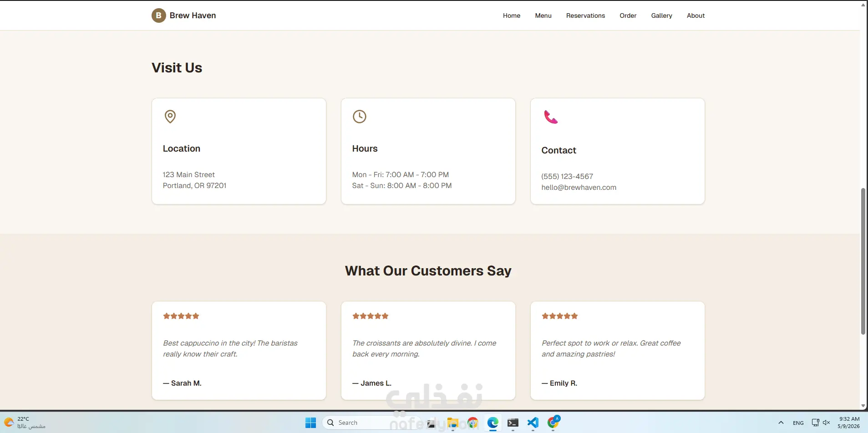This screenshot has width=868, height=433.
Task: Click the hello@brewhaven.com email address
Action: click(579, 187)
